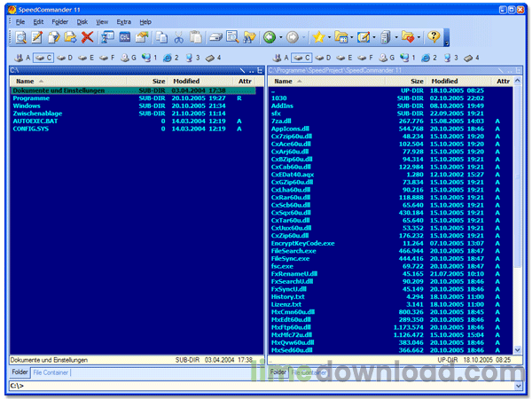Image resolution: width=532 pixels, height=399 pixels.
Task: Click the C:\> command line input
Action: (262, 386)
